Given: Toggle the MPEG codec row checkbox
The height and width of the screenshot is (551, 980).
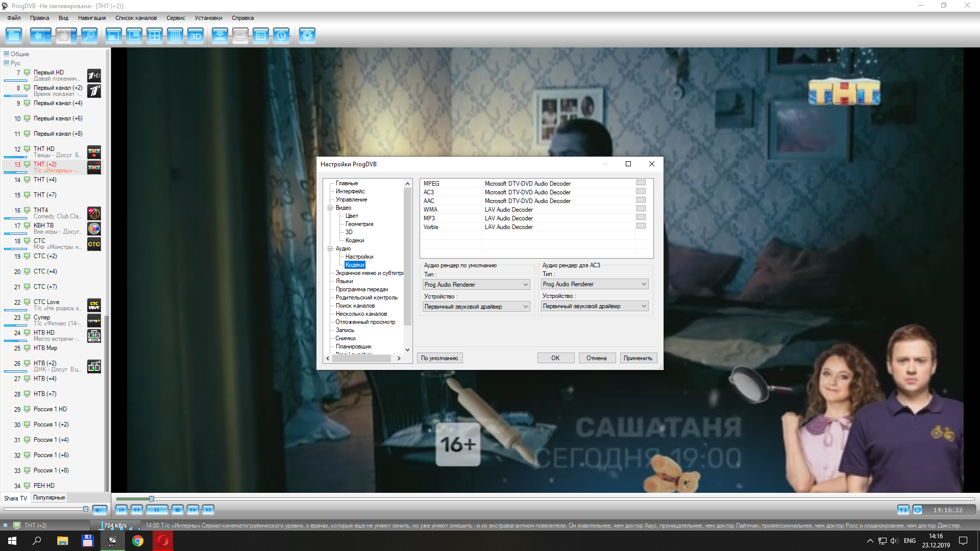Looking at the screenshot, I should [x=641, y=183].
